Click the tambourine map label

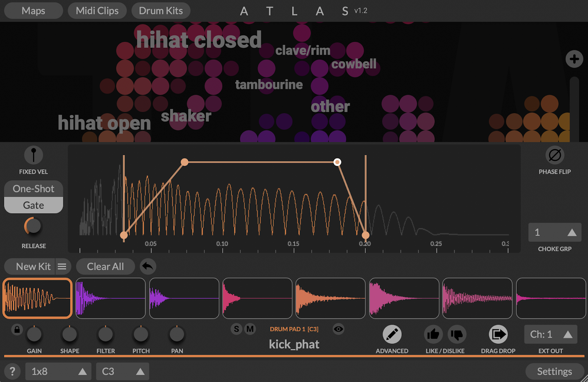pos(269,85)
